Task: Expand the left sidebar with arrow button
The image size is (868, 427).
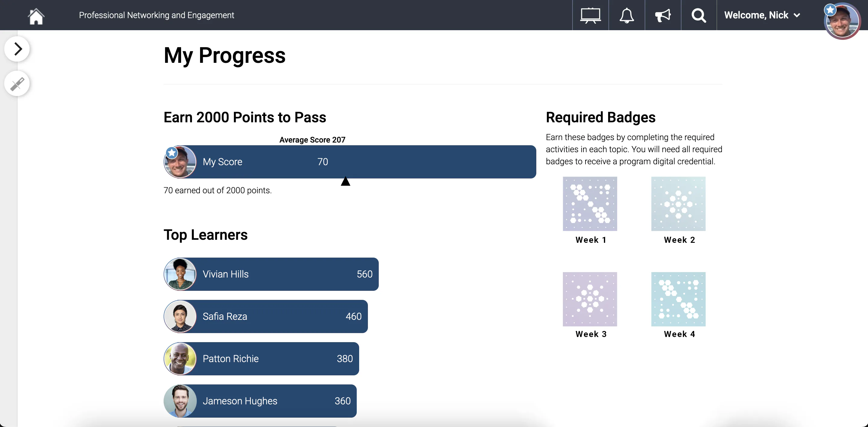Action: (17, 49)
